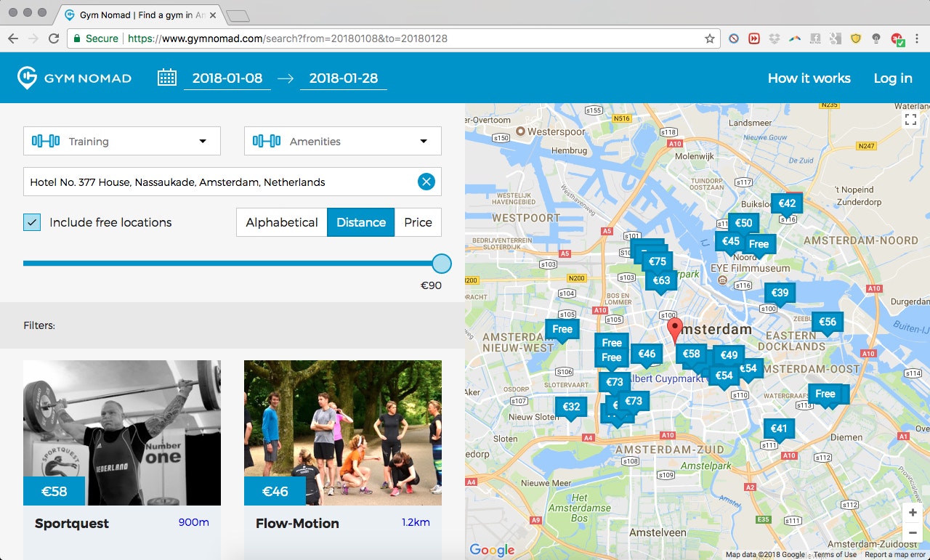
Task: Open How it works page
Action: click(809, 78)
